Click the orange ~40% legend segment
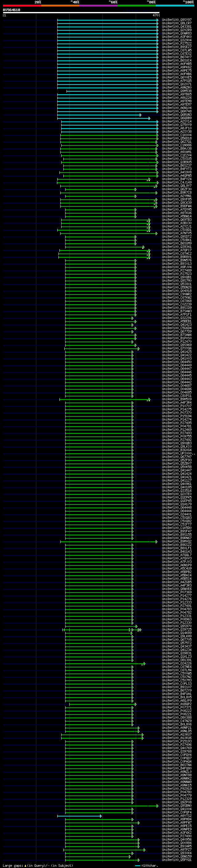 60,6
